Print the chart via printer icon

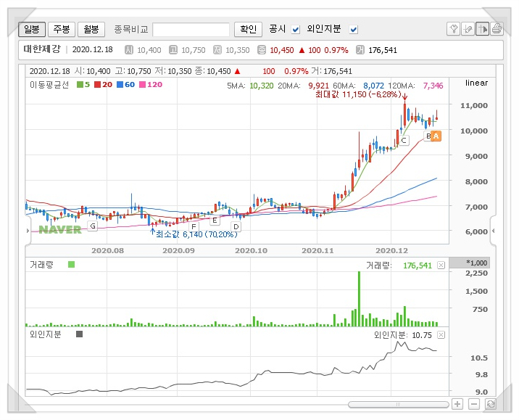(x=497, y=29)
